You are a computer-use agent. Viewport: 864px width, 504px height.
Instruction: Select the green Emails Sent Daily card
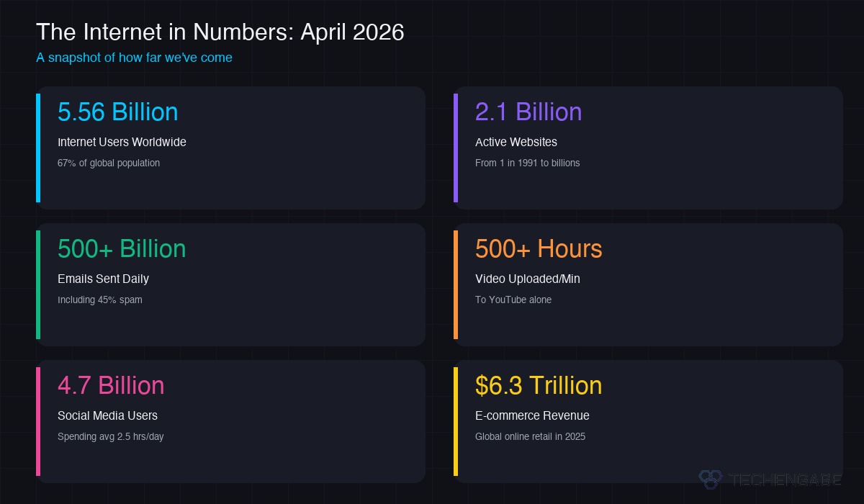tap(230, 284)
